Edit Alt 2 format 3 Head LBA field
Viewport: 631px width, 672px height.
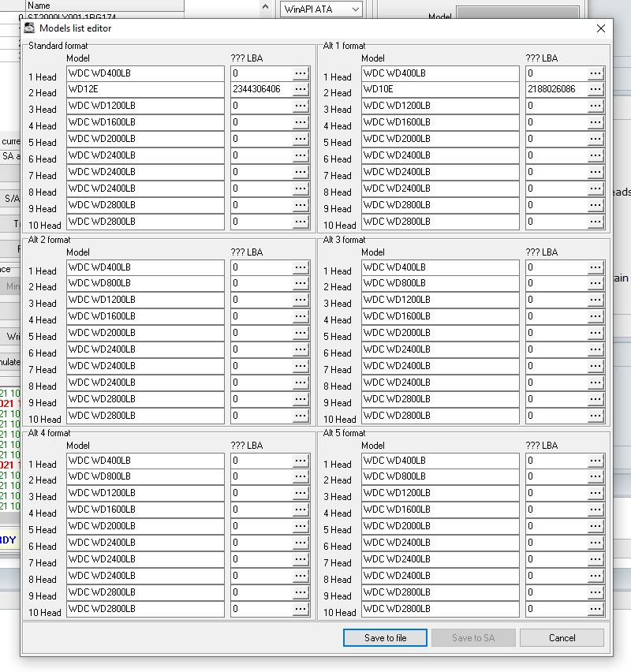tap(262, 300)
